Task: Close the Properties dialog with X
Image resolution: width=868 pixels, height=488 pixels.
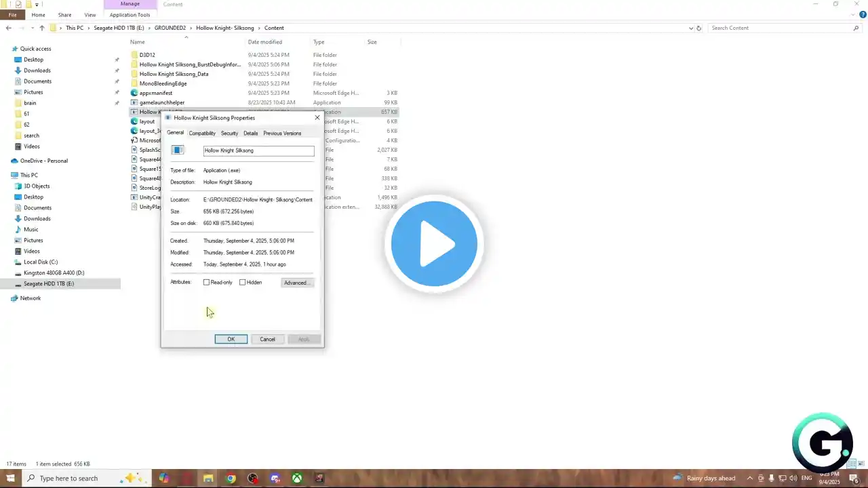Action: tap(317, 118)
